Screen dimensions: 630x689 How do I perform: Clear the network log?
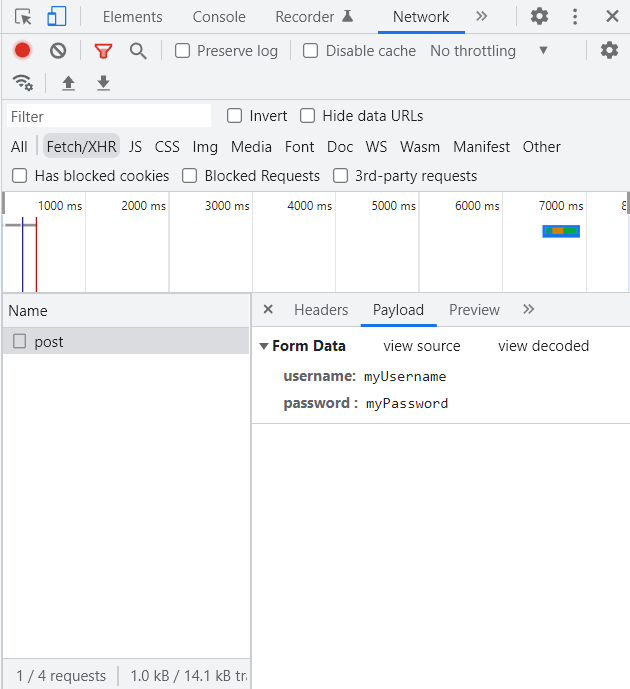[58, 51]
